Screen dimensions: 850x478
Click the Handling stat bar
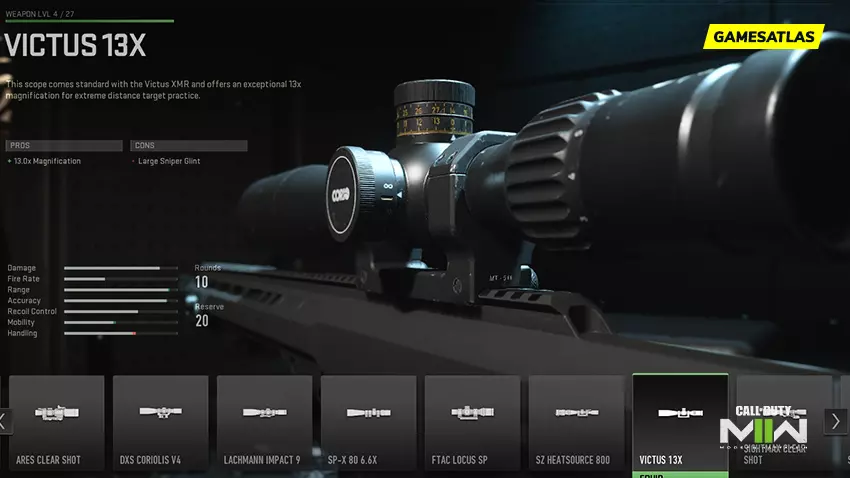click(121, 333)
